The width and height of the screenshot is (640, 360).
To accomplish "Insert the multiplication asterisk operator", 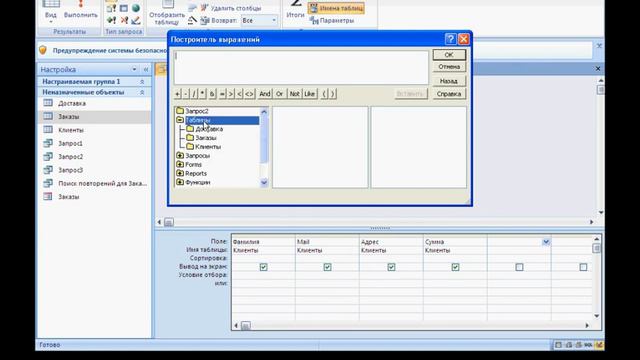I will pyautogui.click(x=202, y=94).
